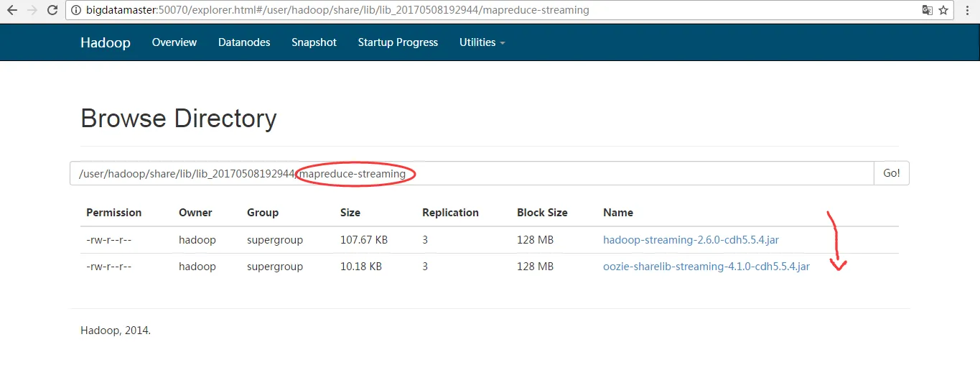Open oozie-sharelib-streaming-4.1.0-cdh5.5.4.jar file link

coord(706,267)
